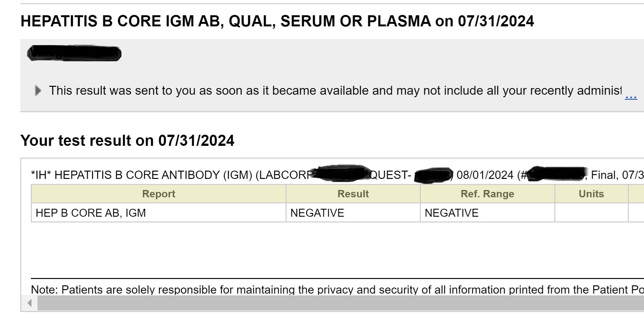Click the empty Units cell

coord(591,213)
